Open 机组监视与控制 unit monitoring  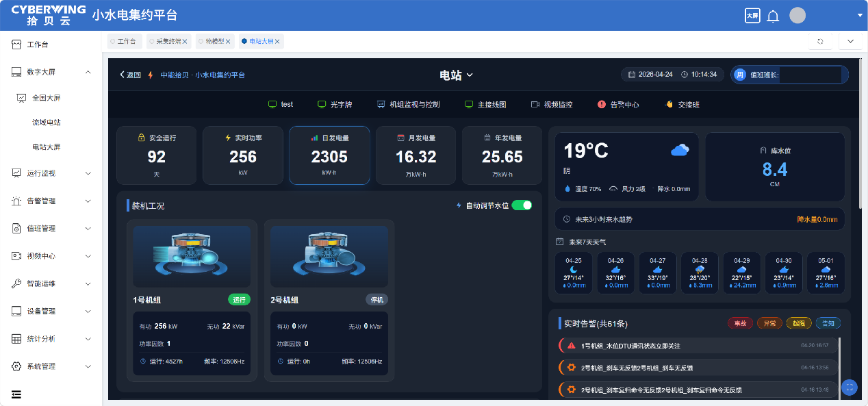click(408, 105)
